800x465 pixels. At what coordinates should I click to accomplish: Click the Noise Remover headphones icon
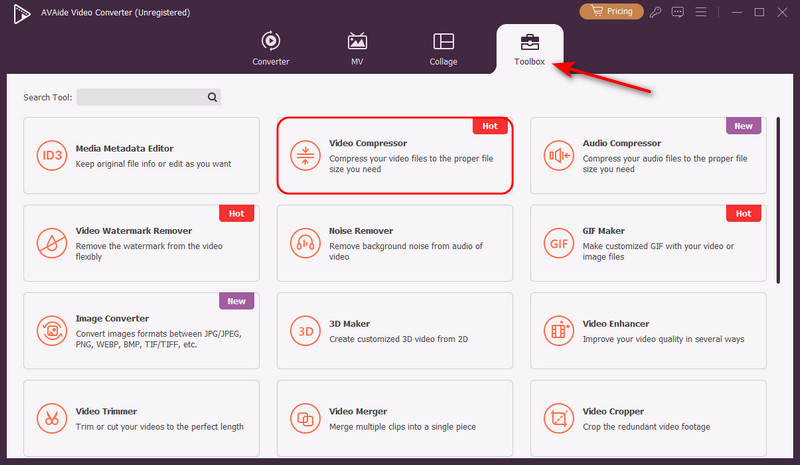[x=305, y=243]
